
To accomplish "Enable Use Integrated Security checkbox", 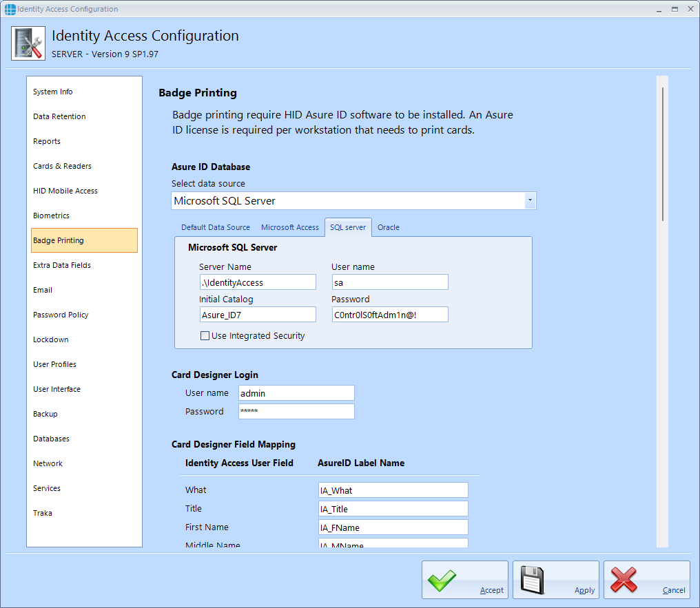I will 205,336.
